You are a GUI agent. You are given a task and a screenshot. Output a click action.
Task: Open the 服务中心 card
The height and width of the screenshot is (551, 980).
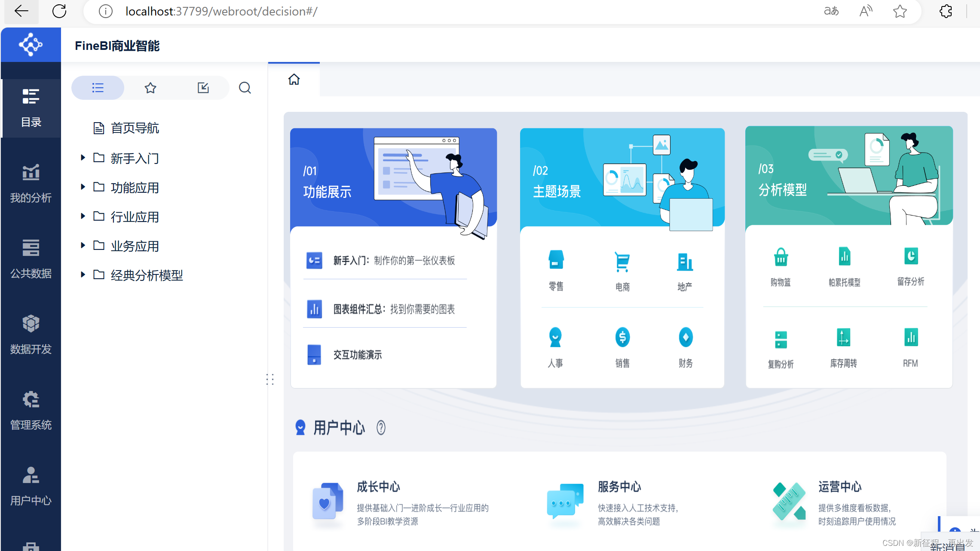pyautogui.click(x=612, y=503)
